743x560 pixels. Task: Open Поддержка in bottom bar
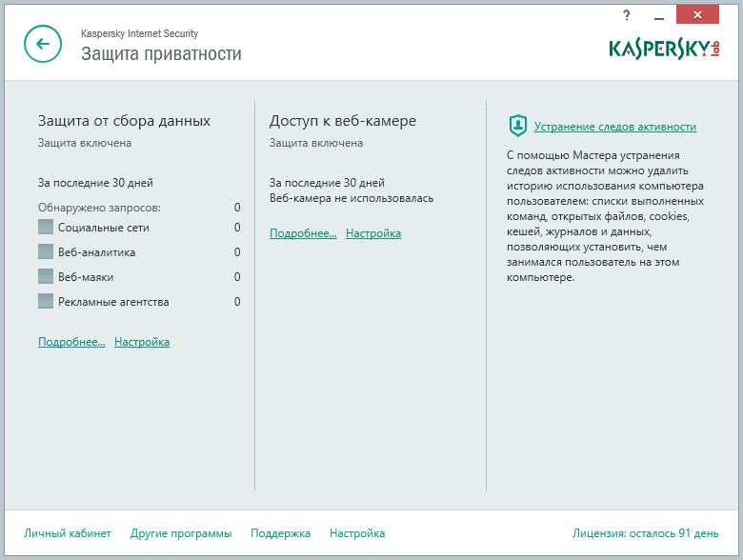click(280, 533)
